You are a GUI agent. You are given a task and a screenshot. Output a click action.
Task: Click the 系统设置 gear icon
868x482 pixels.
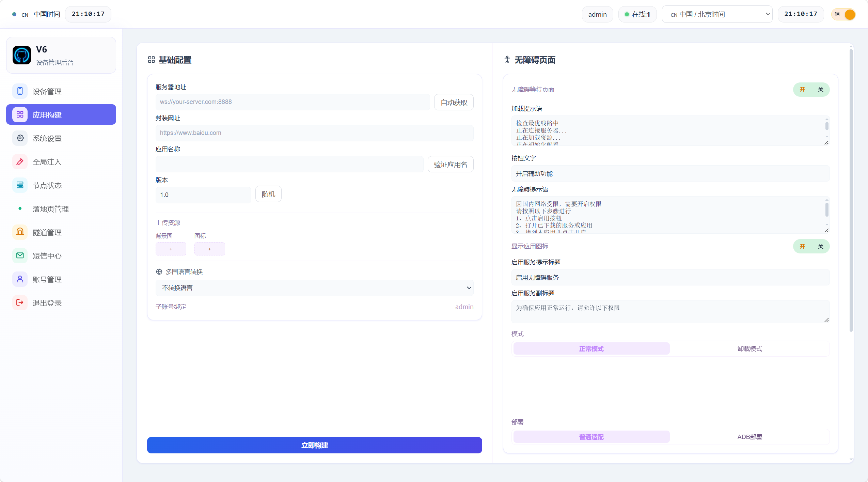20,138
